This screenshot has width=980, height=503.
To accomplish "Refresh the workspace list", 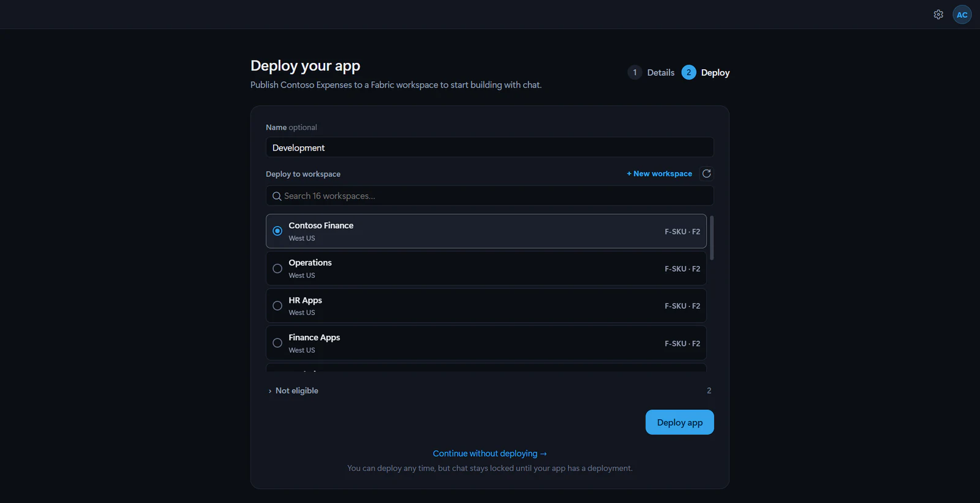I will point(707,174).
